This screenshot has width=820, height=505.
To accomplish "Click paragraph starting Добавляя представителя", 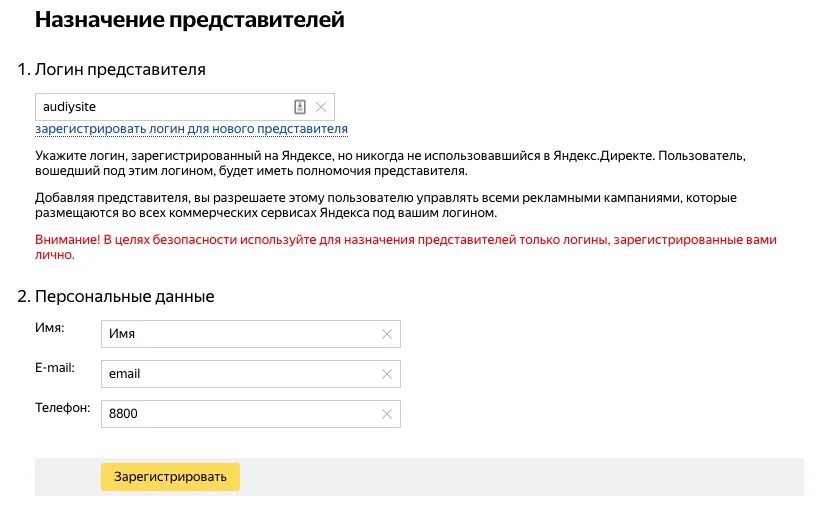I will click(386, 205).
